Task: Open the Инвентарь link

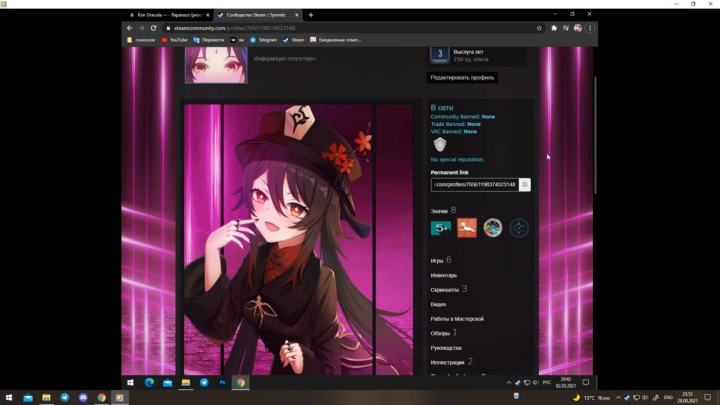Action: [444, 276]
